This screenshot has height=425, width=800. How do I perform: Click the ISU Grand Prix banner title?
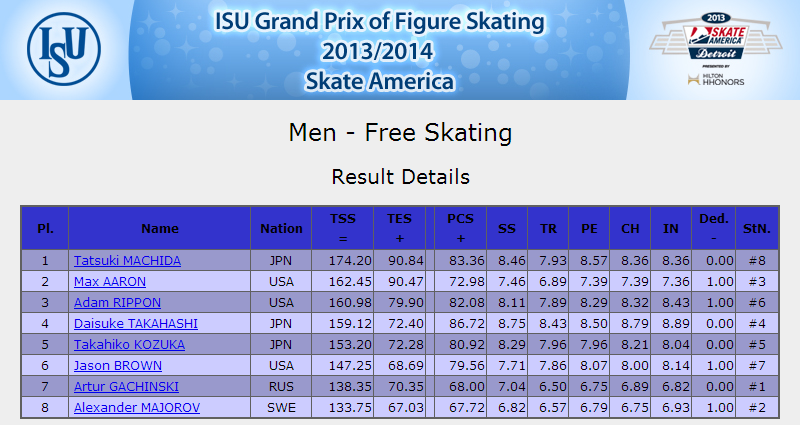[x=379, y=51]
